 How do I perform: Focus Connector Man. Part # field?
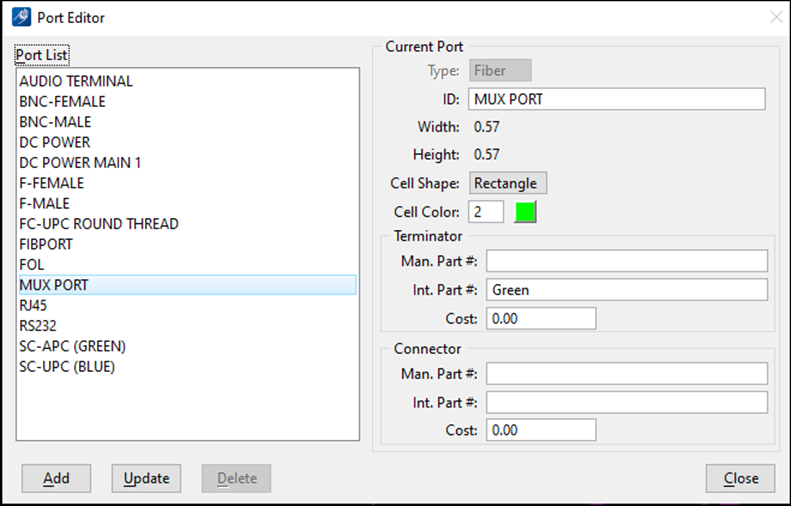pos(627,373)
